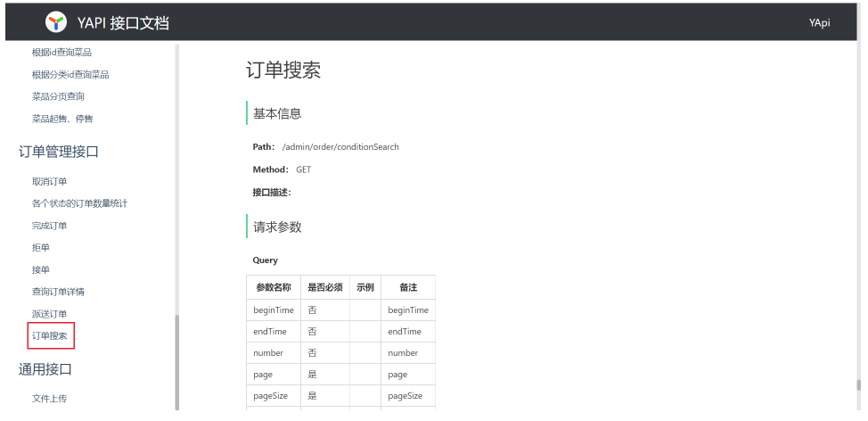
Task: Click the 参数名称 column header
Action: pos(274,287)
